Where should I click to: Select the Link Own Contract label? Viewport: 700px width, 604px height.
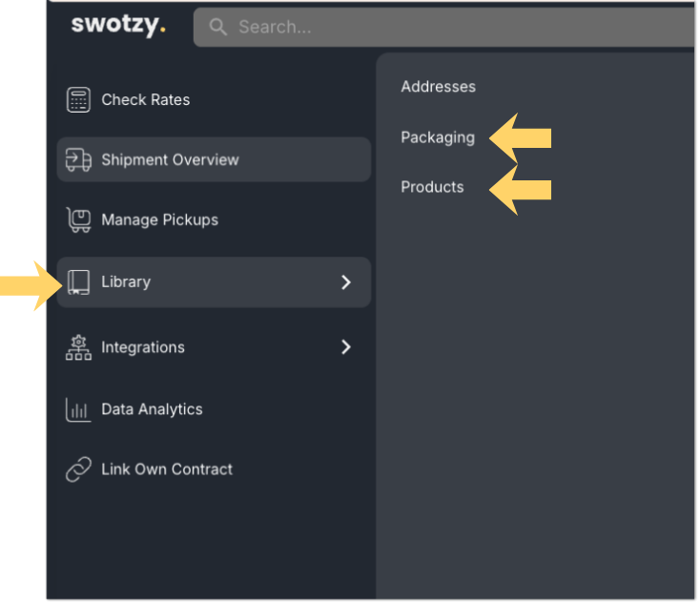coord(167,469)
